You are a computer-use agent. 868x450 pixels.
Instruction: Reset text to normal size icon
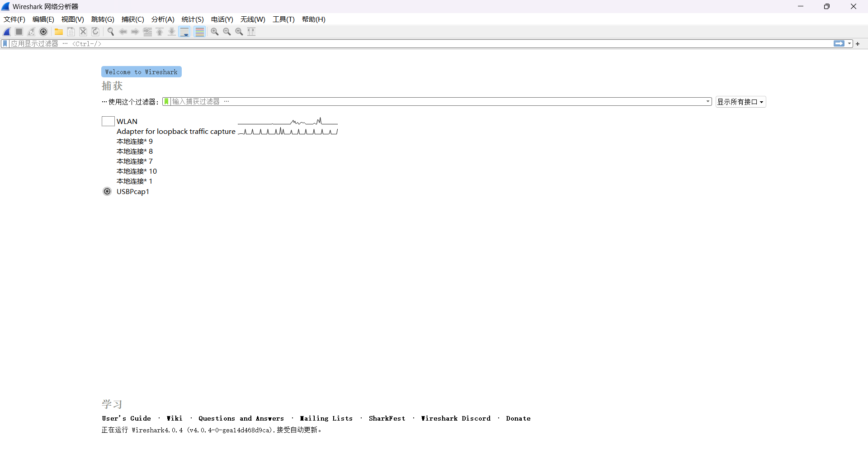(x=239, y=32)
